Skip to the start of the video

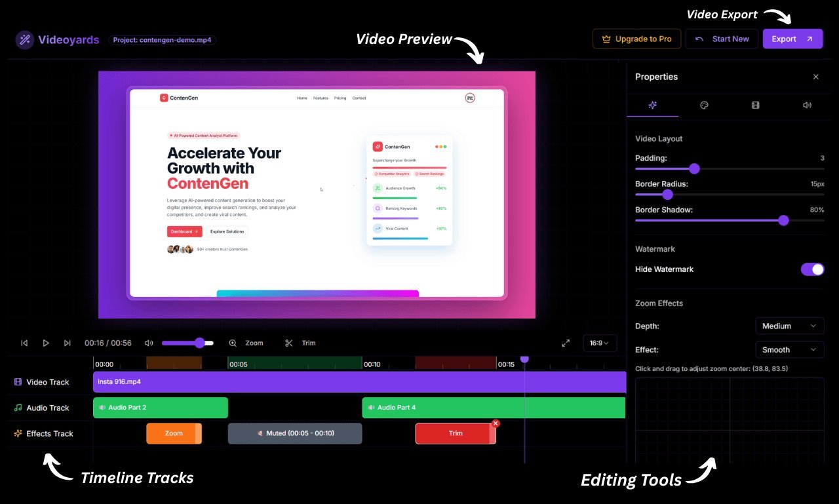tap(24, 343)
